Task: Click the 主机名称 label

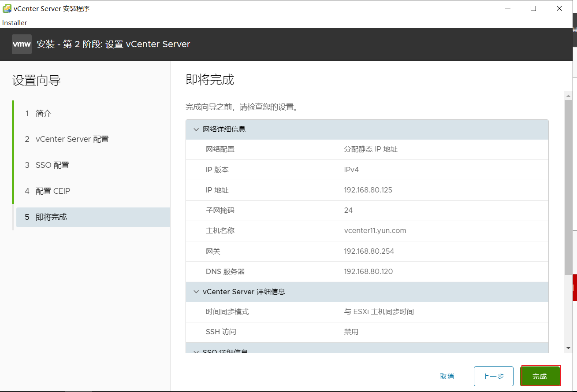Action: pyautogui.click(x=220, y=230)
